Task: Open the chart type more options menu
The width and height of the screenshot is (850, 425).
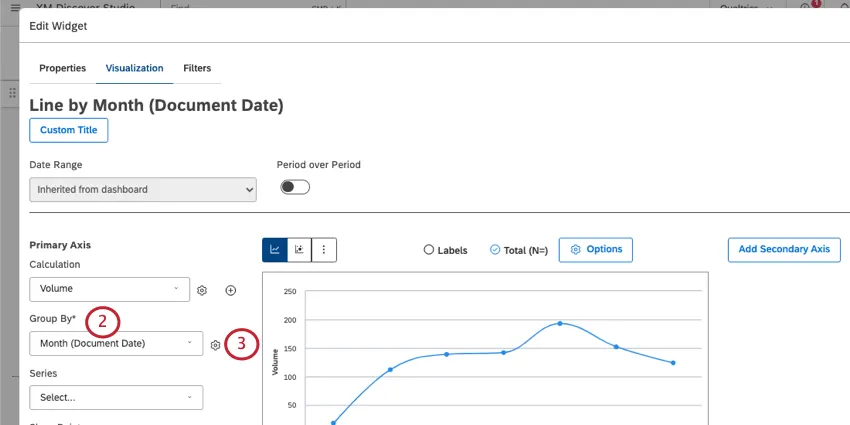Action: tap(323, 250)
